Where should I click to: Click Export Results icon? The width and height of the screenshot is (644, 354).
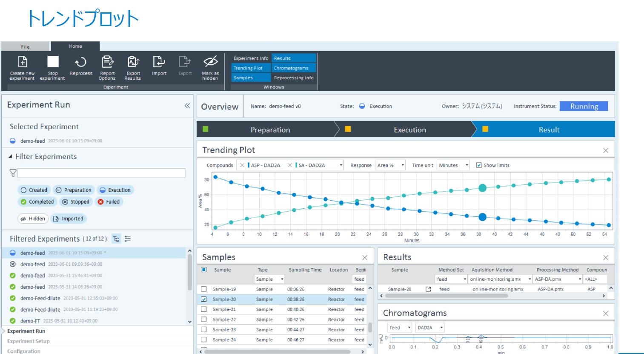(x=133, y=62)
